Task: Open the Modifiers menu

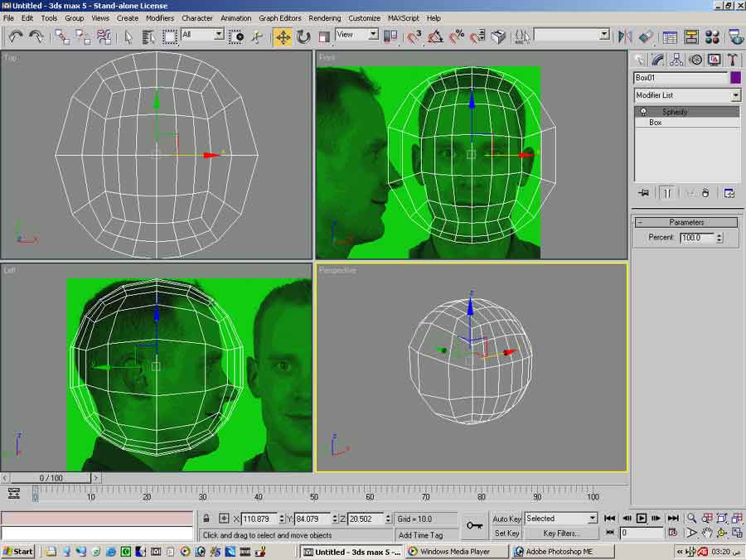Action: tap(160, 18)
